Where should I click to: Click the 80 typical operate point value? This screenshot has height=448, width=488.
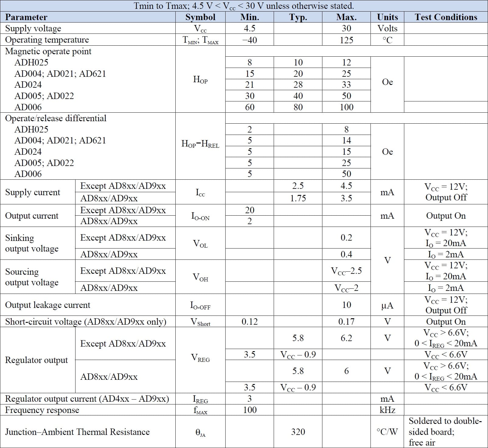coord(298,107)
